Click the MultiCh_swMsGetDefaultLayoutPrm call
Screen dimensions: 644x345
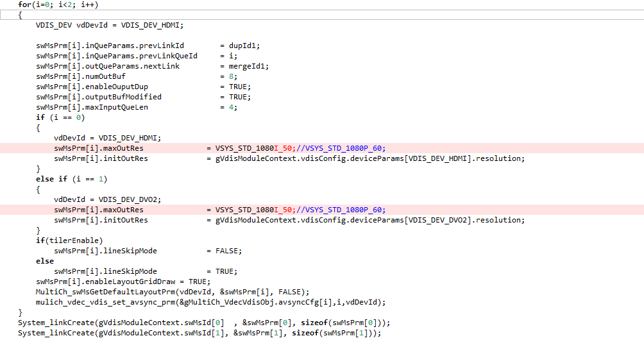(x=173, y=292)
